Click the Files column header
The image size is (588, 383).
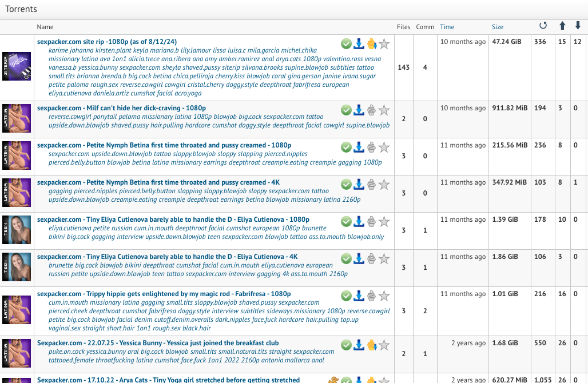pos(403,27)
